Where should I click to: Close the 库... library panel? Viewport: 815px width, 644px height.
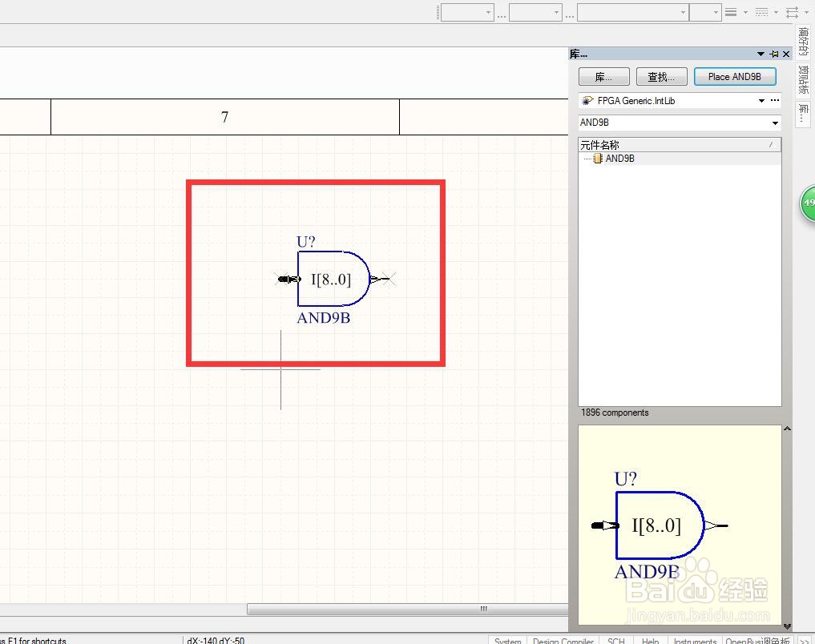pyautogui.click(x=786, y=54)
